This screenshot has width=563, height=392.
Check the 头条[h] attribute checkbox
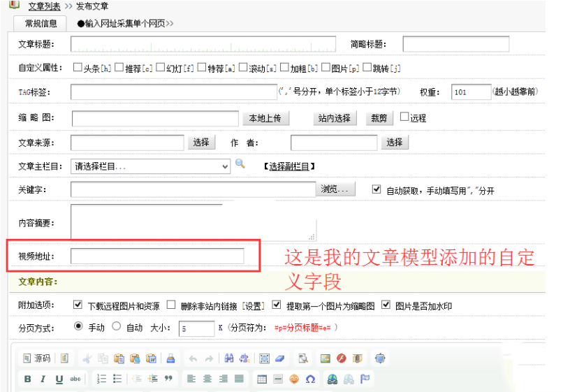click(x=78, y=68)
